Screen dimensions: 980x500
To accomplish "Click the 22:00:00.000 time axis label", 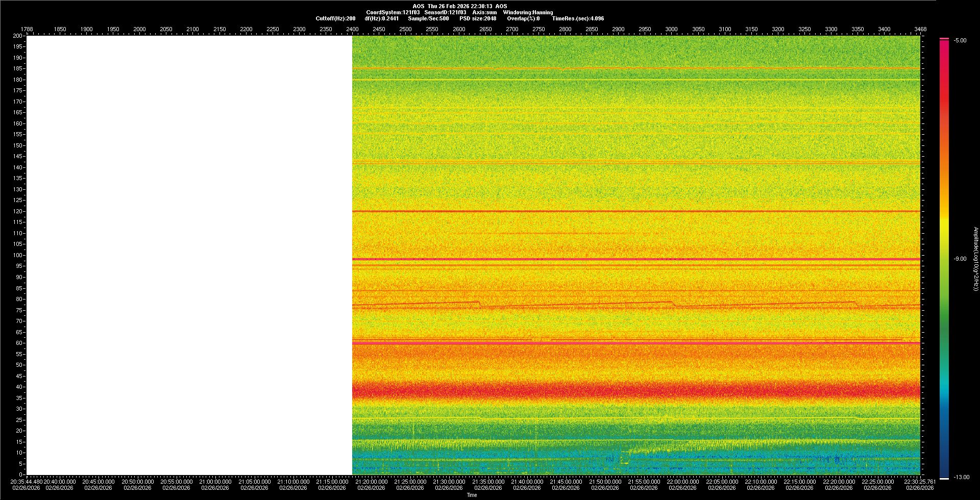I will point(682,482).
